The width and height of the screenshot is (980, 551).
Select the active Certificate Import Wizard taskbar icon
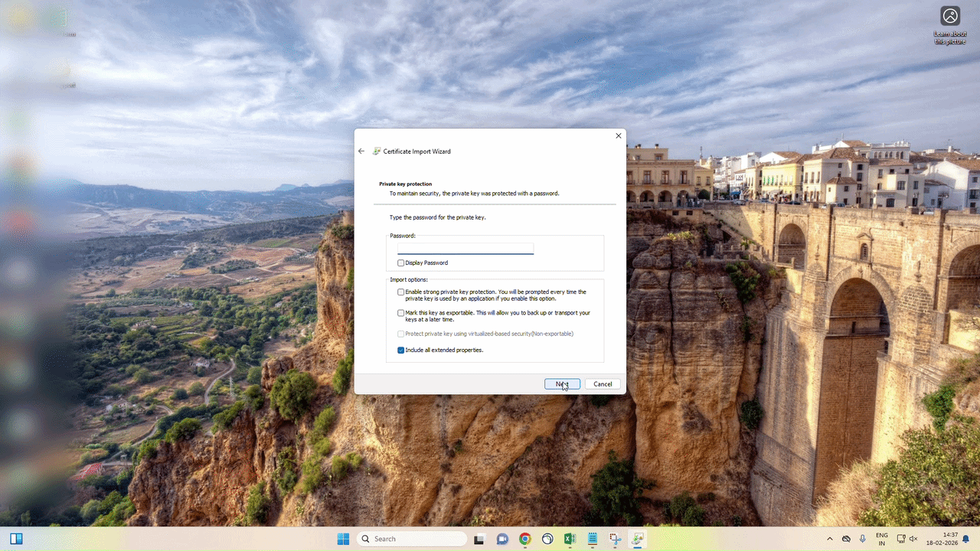tap(638, 539)
